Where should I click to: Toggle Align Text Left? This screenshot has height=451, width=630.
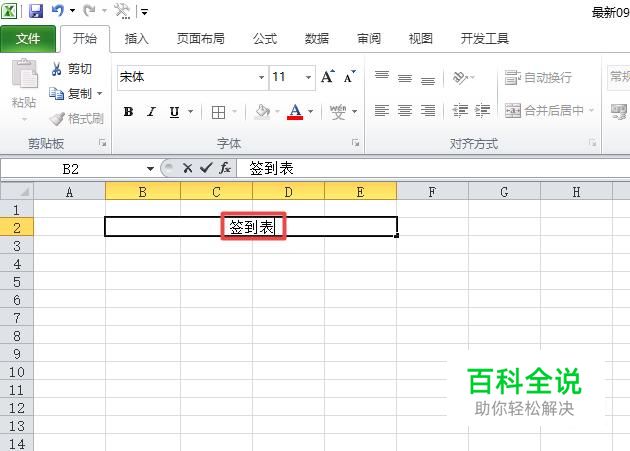tap(382, 110)
